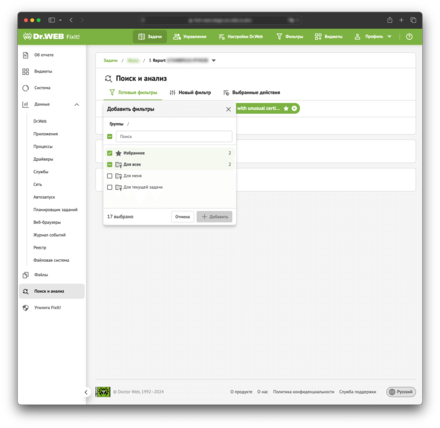Click the Отмена button
This screenshot has height=428, width=440.
(182, 217)
